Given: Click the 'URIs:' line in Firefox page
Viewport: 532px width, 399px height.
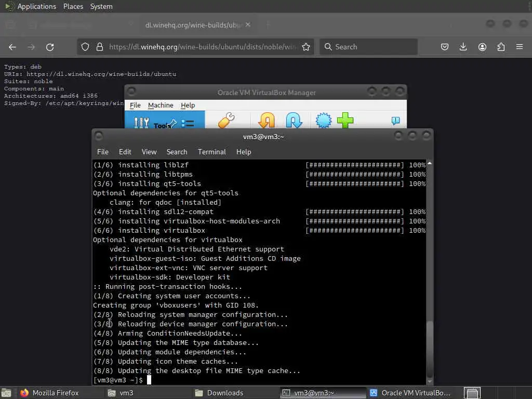Looking at the screenshot, I should [x=90, y=74].
